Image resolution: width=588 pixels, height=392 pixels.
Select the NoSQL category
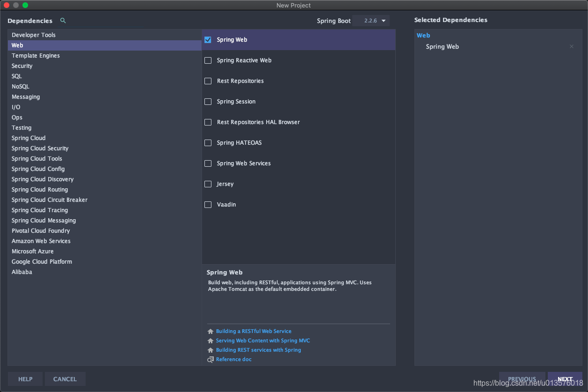[x=104, y=87]
